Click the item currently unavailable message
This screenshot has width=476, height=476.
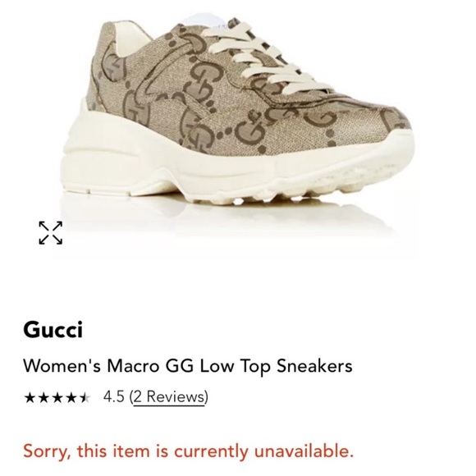188,451
